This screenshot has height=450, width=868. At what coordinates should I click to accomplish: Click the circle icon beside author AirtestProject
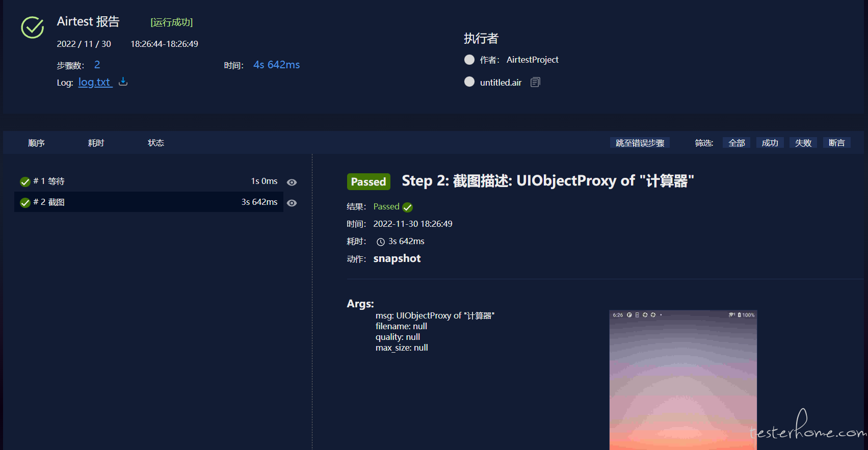click(469, 60)
